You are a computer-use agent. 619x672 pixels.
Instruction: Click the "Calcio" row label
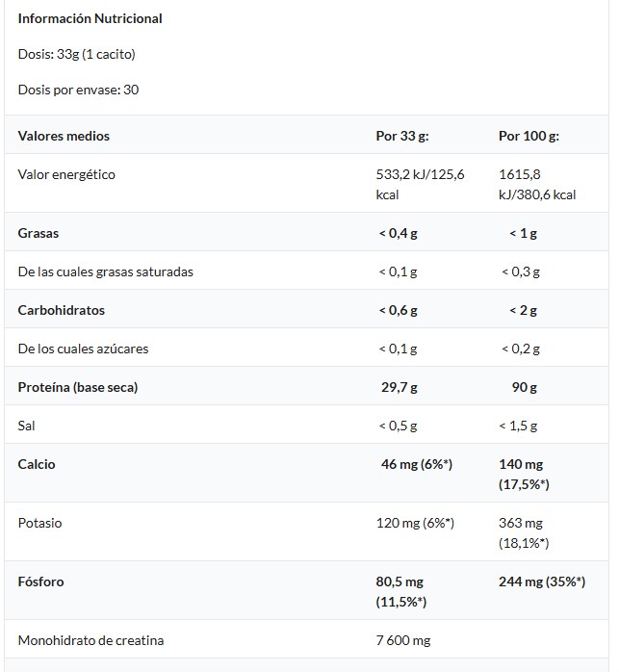tap(37, 464)
